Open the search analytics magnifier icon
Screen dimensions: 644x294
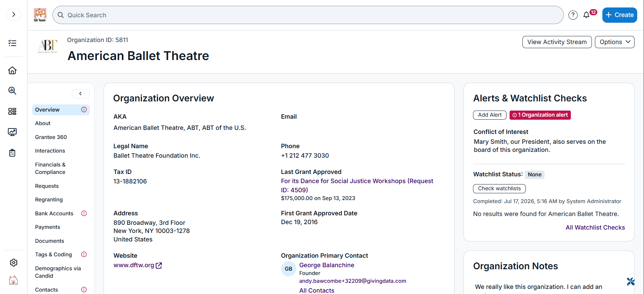(13, 91)
